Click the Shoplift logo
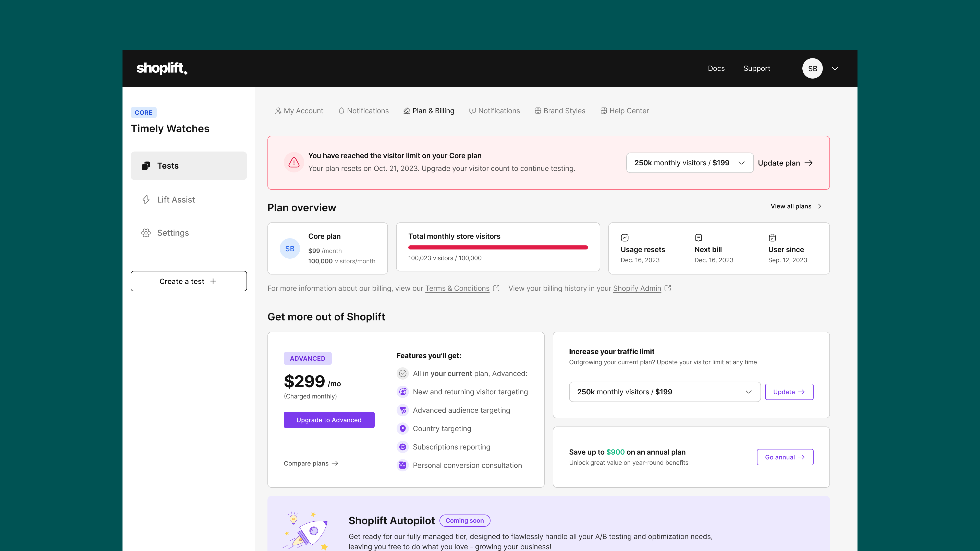This screenshot has width=980, height=551. (x=162, y=68)
